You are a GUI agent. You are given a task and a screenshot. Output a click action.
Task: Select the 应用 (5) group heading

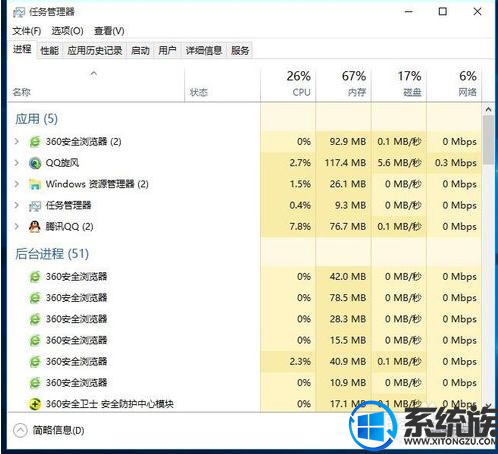point(36,119)
